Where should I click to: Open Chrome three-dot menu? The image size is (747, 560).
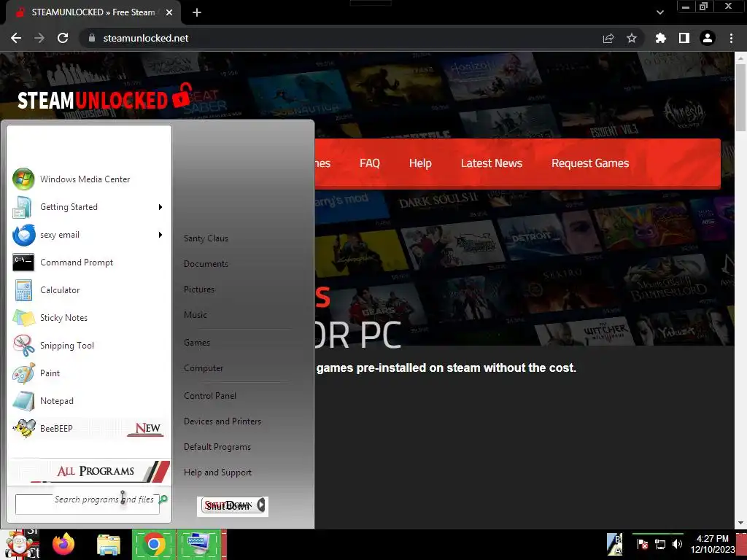(x=731, y=38)
